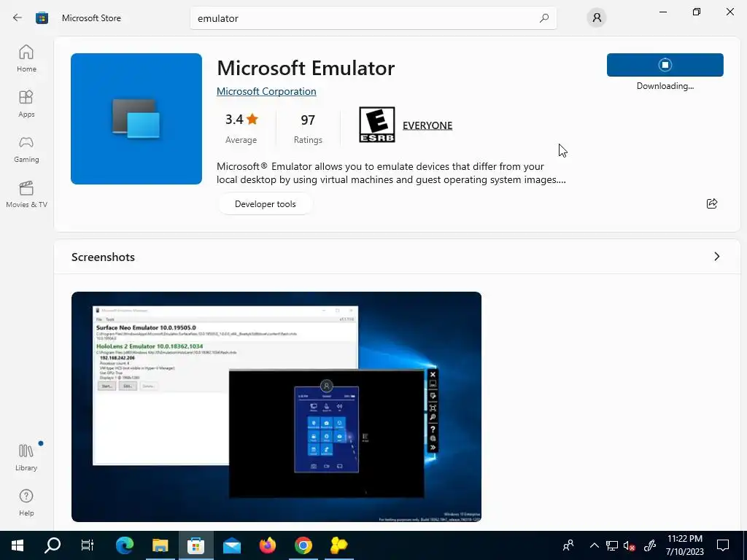Click the Microsoft Emulator title
Viewport: 747px width, 560px height.
306,68
